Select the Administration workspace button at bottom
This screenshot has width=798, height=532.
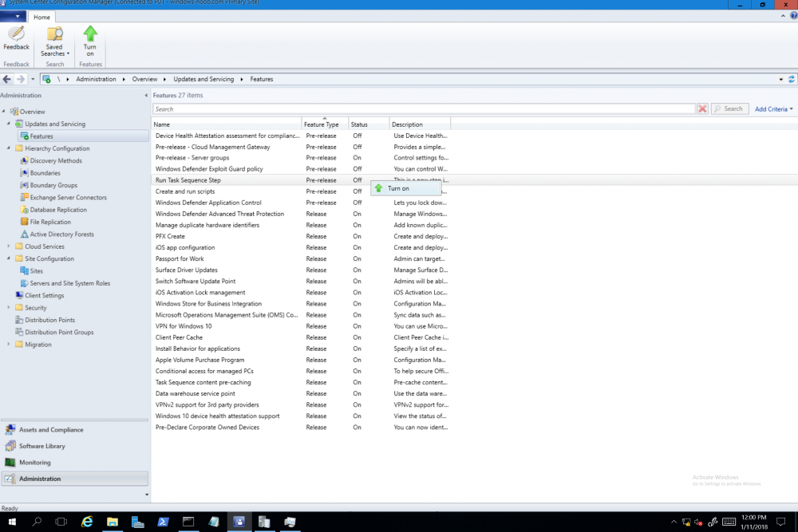click(x=74, y=479)
